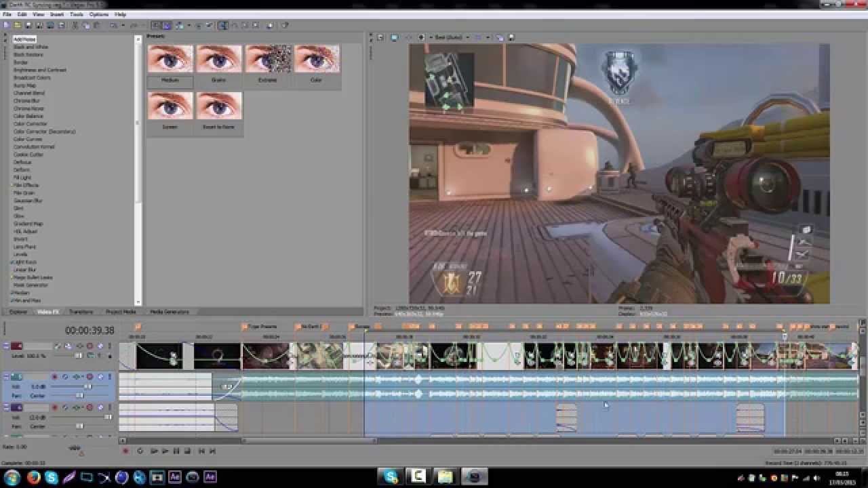This screenshot has width=868, height=488.
Task: Toggle Mute on second audio track
Action: [90, 407]
